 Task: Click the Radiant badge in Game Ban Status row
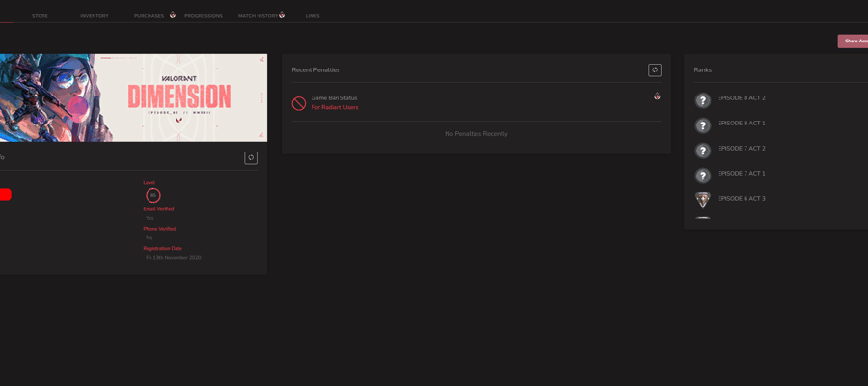point(657,96)
